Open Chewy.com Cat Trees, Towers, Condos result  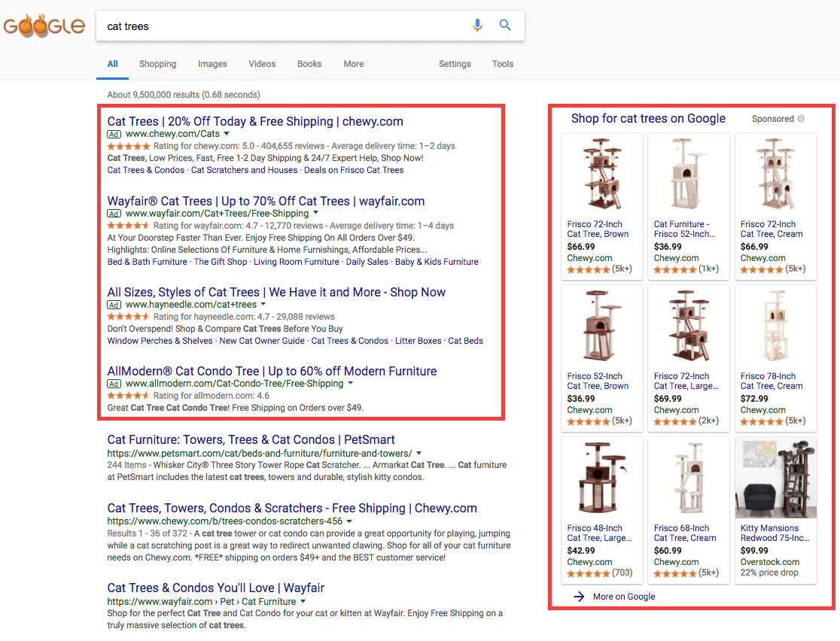pyautogui.click(x=292, y=508)
